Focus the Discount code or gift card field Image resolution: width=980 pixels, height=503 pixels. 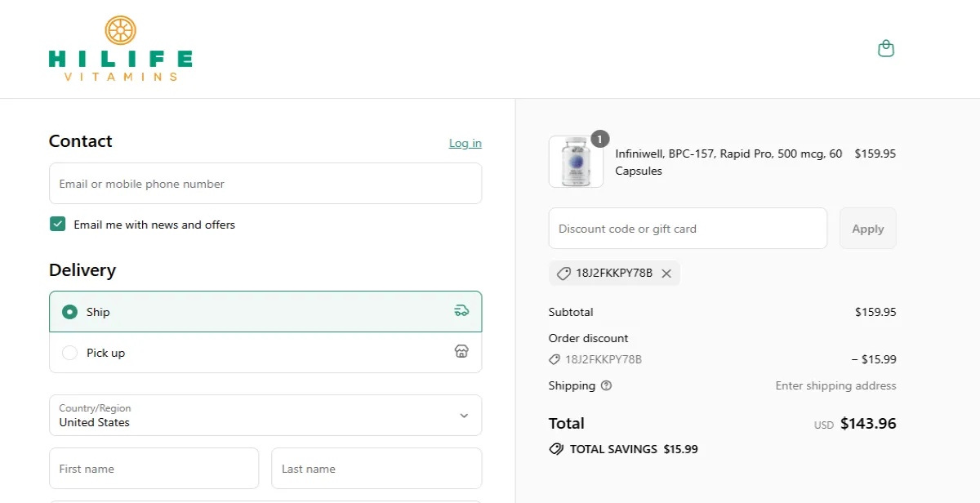(x=688, y=229)
